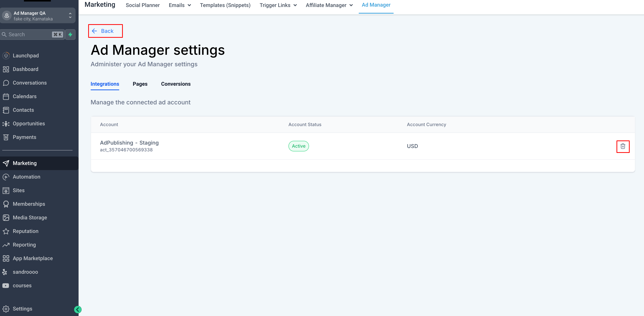The width and height of the screenshot is (644, 316).
Task: Switch to the Conversions tab
Action: 176,84
